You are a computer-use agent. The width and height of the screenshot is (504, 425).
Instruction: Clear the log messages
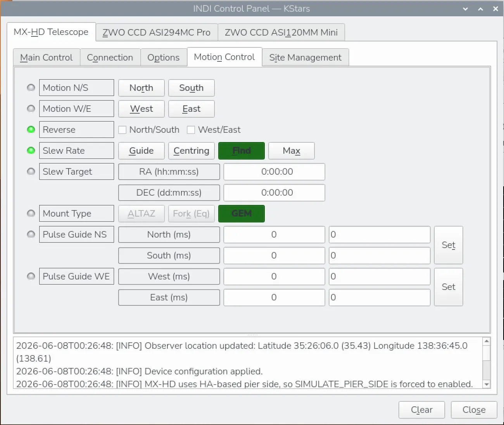click(x=422, y=410)
